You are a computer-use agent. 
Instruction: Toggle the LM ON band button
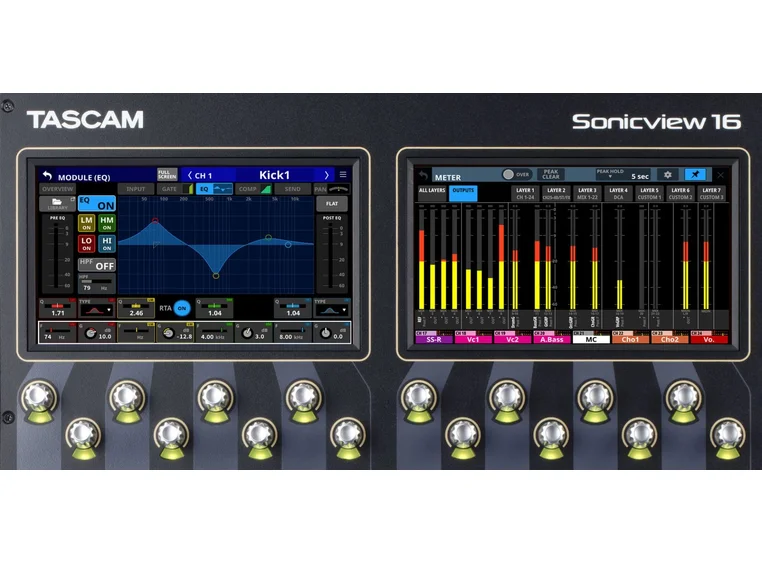[x=87, y=223]
